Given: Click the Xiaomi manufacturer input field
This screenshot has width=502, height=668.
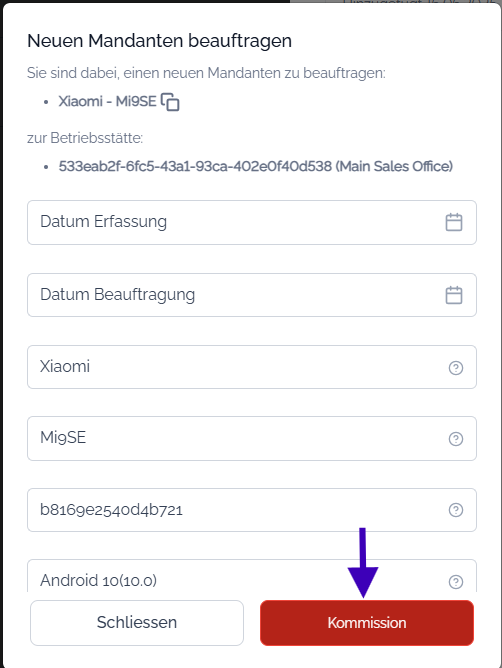Looking at the screenshot, I should click(252, 367).
